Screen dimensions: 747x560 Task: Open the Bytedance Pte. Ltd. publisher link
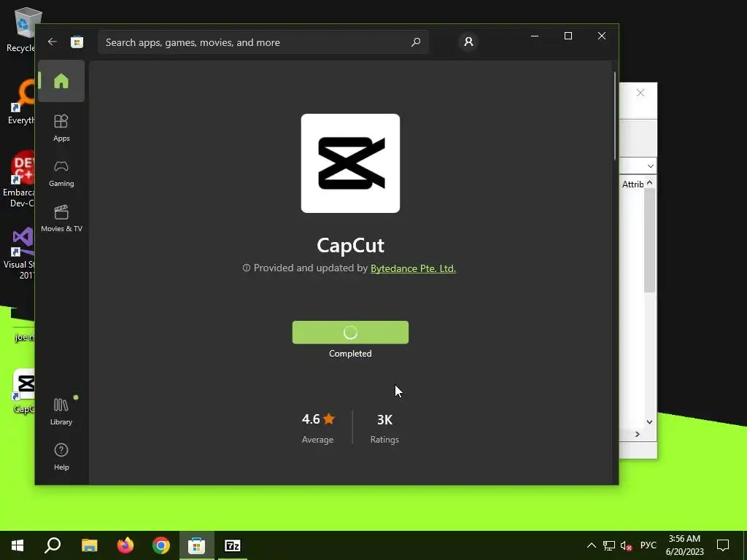(413, 268)
